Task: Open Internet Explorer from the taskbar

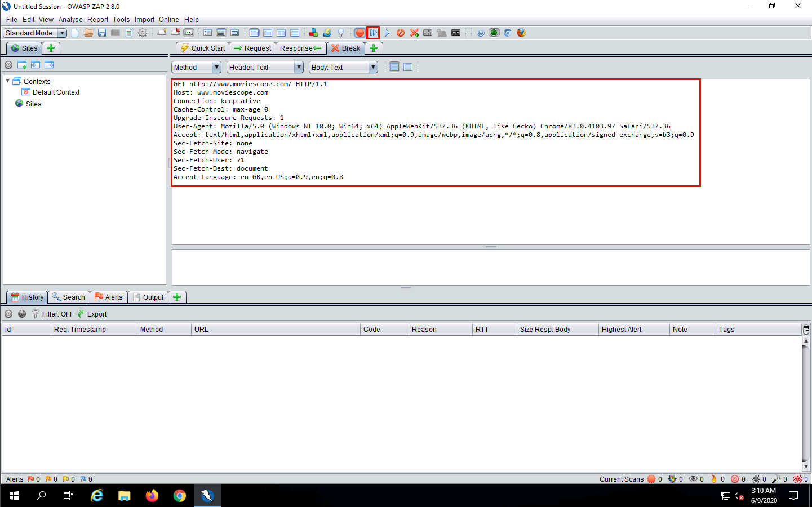Action: coord(97,496)
